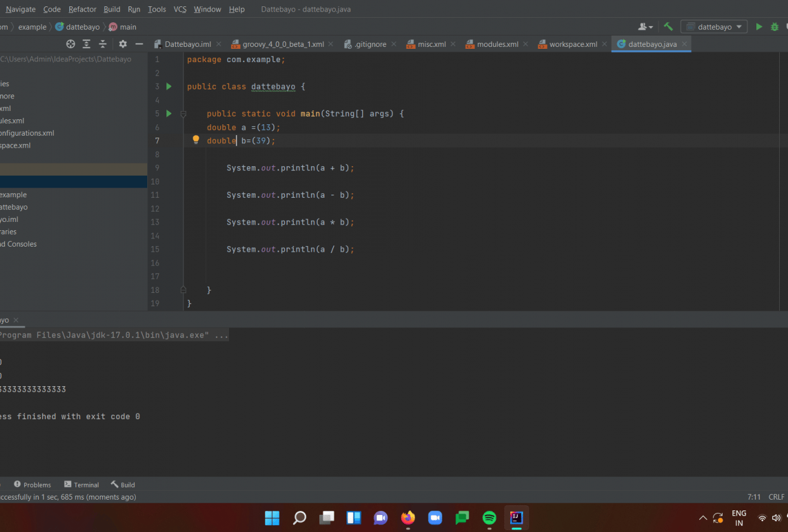Image resolution: width=788 pixels, height=532 pixels.
Task: Open project panel gear options
Action: [122, 44]
